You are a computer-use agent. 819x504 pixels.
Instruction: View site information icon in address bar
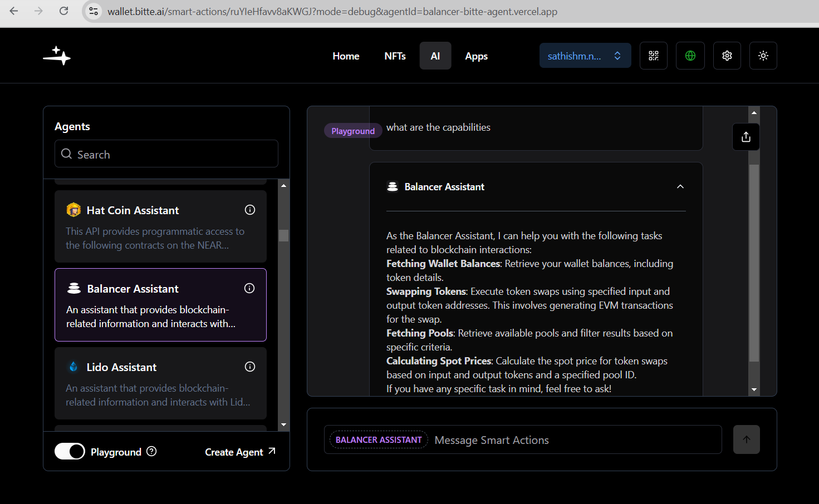pyautogui.click(x=94, y=11)
